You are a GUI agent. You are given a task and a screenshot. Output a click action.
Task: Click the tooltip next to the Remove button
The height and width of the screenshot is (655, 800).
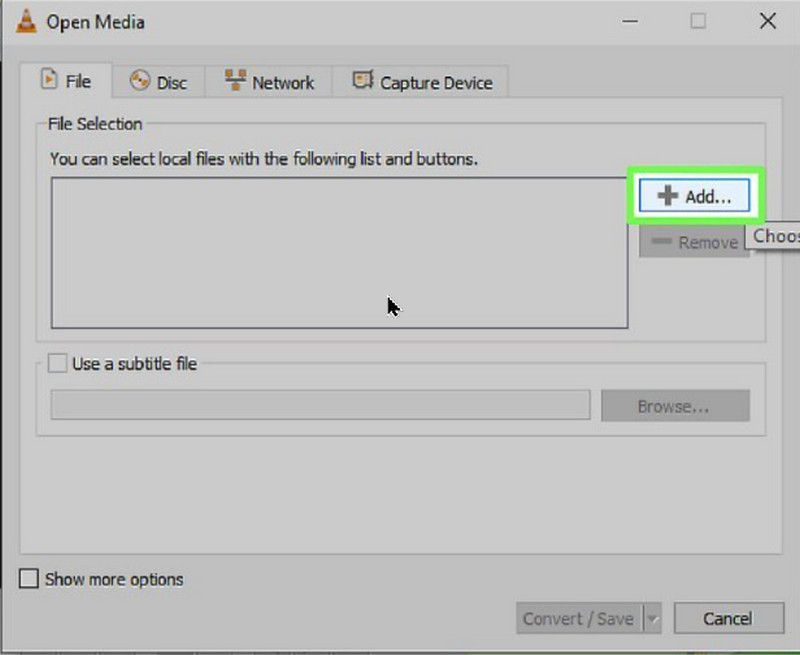click(x=776, y=237)
